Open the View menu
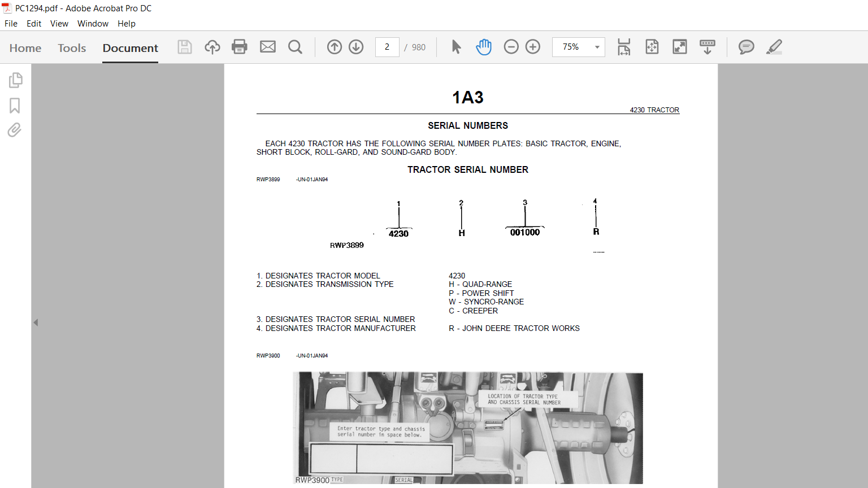Screen dimensions: 868x488 [x=59, y=24]
